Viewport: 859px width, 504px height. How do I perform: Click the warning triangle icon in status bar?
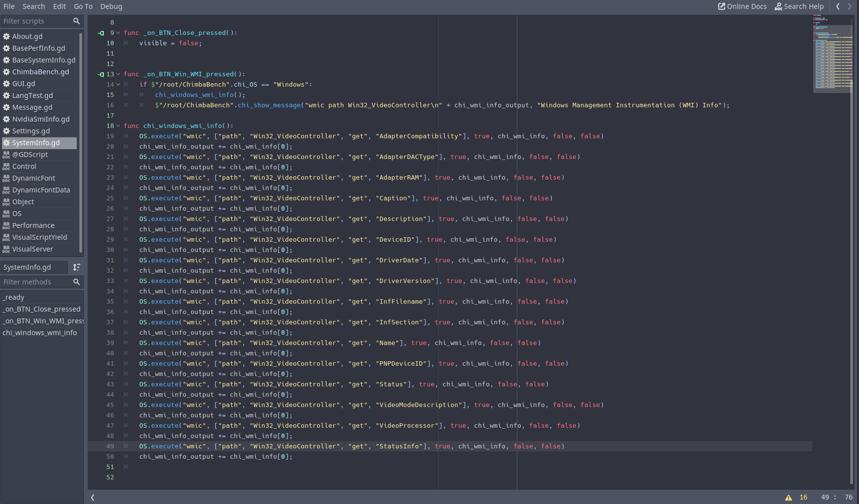click(x=789, y=498)
